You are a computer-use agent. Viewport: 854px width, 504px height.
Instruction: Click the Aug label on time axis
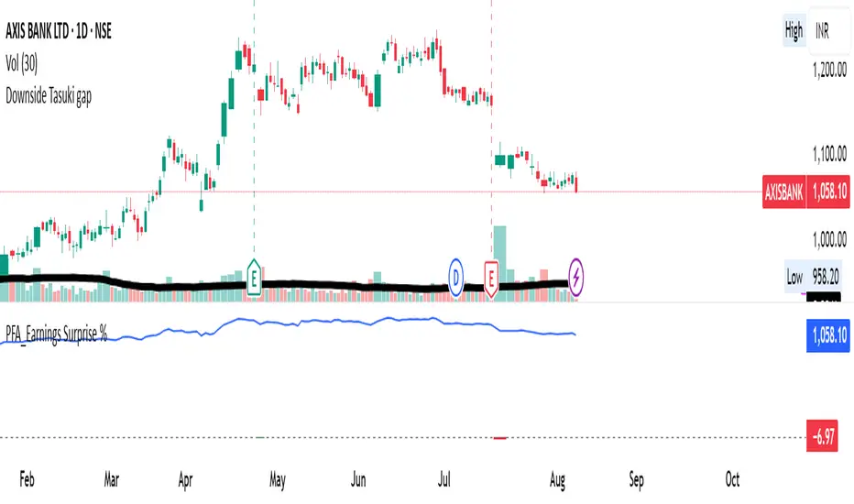pyautogui.click(x=557, y=480)
